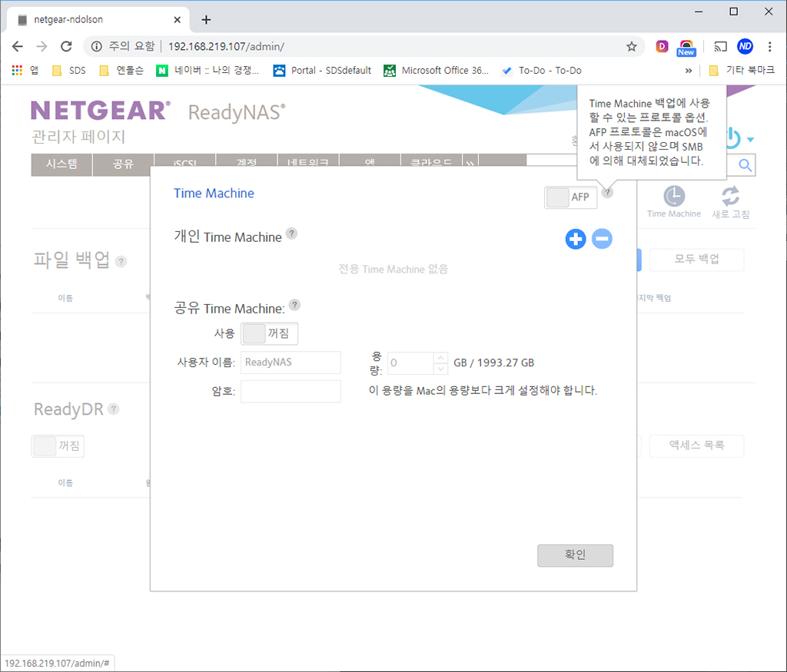Go back with the browser back arrow
The height and width of the screenshot is (672, 787).
click(x=18, y=47)
